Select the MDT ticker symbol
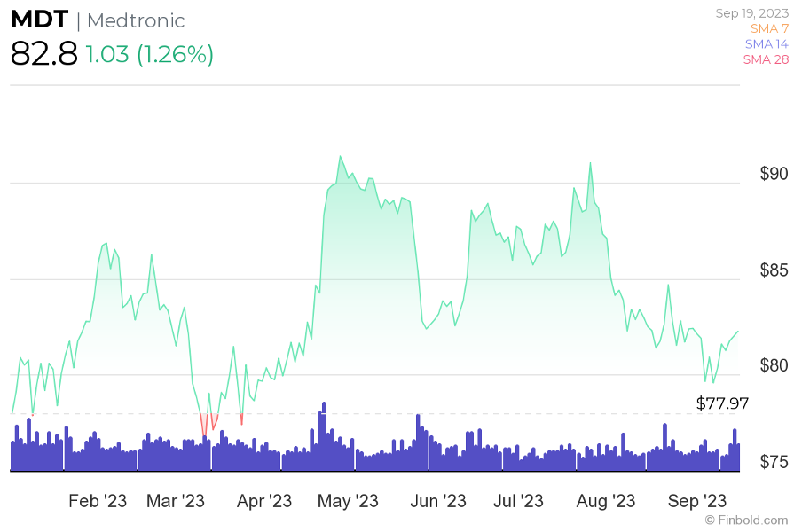802x532 pixels. 39,19
